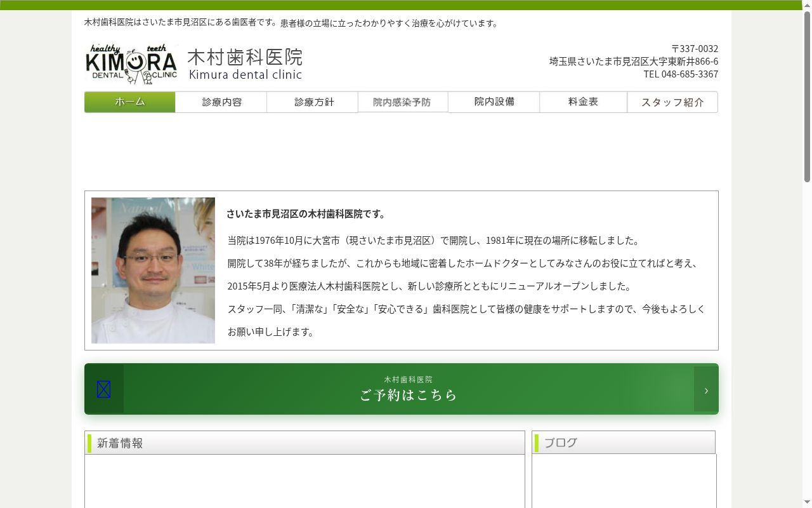
Task: Click the さいたま市見沼区の木村歯科医院です heading
Action: pos(306,214)
